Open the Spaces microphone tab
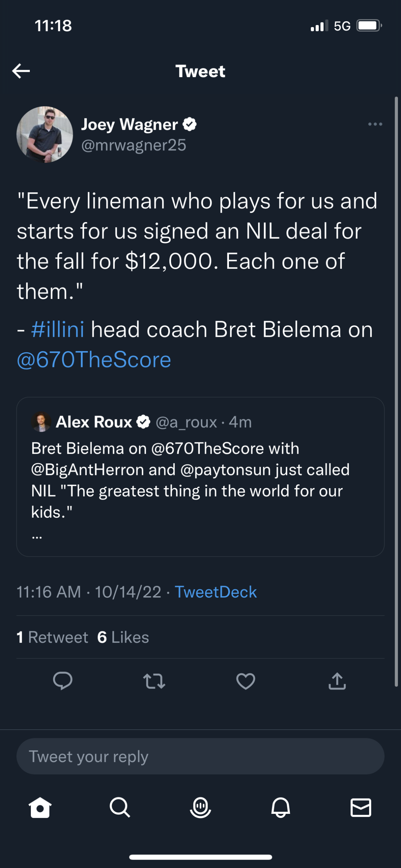Image resolution: width=401 pixels, height=868 pixels. tap(200, 807)
